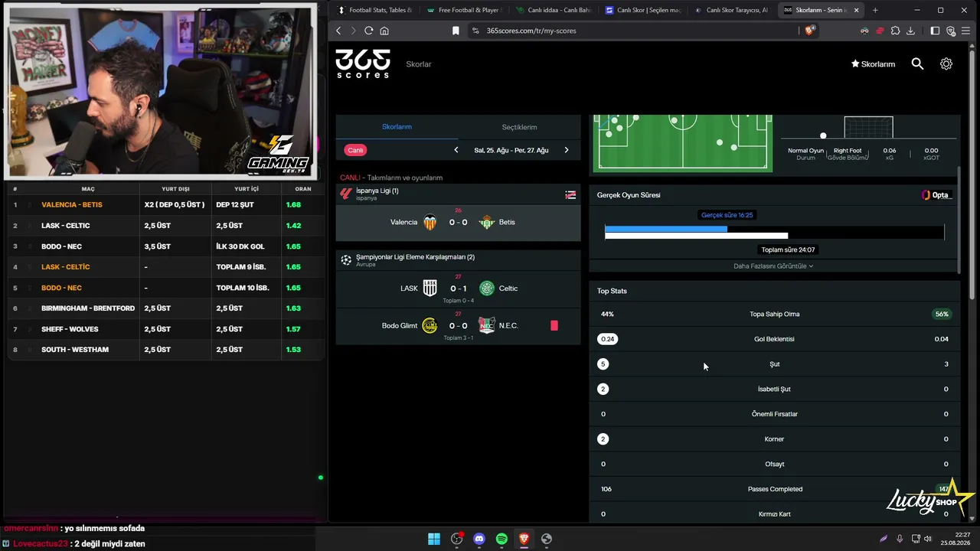Click BIRMINGHAM - BRENTFORD in the bet table
Image resolution: width=980 pixels, height=551 pixels.
pyautogui.click(x=88, y=308)
